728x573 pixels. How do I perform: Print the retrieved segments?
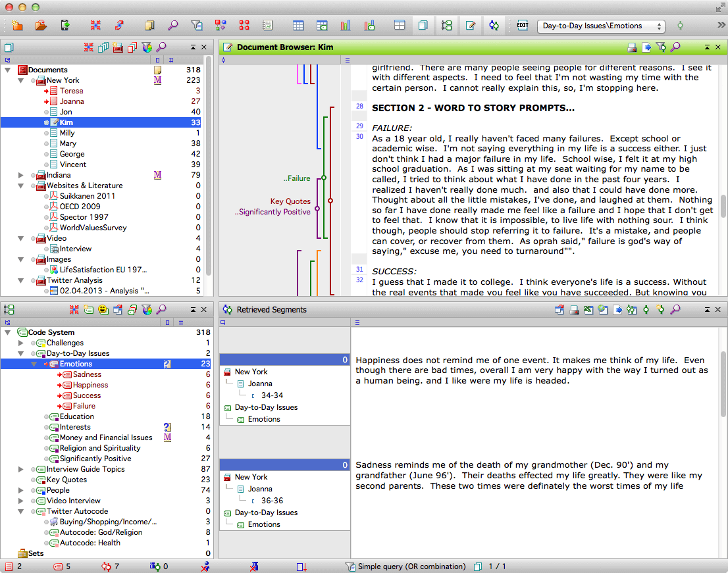pyautogui.click(x=574, y=309)
